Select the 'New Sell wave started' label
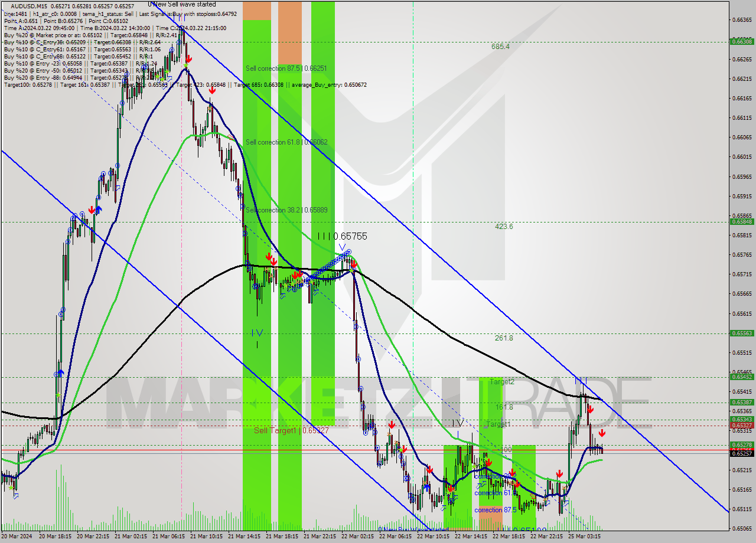756x543 pixels. click(x=183, y=4)
